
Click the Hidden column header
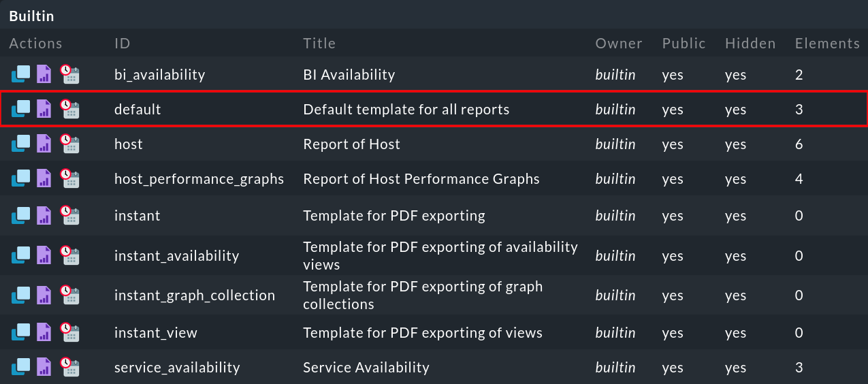click(x=750, y=44)
